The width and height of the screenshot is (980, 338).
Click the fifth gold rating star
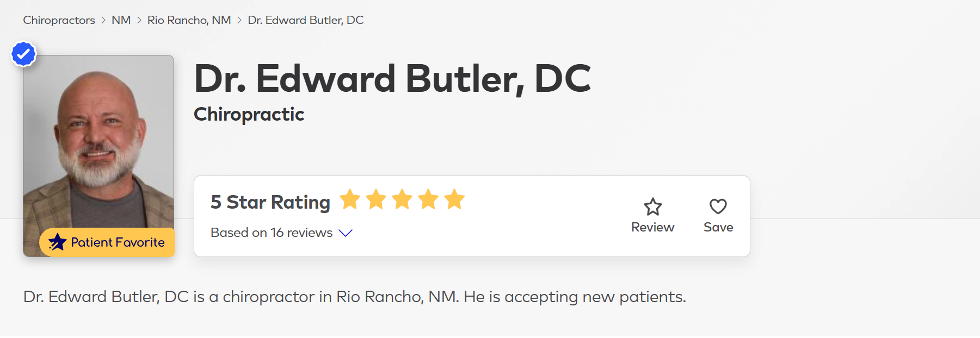(x=454, y=199)
